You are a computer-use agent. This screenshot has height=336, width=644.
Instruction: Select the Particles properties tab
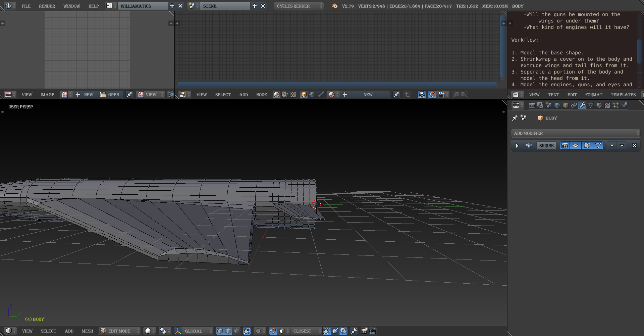coord(616,105)
